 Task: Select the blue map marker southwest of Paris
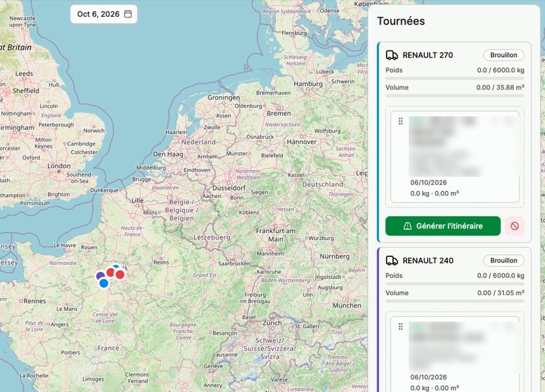tap(104, 284)
